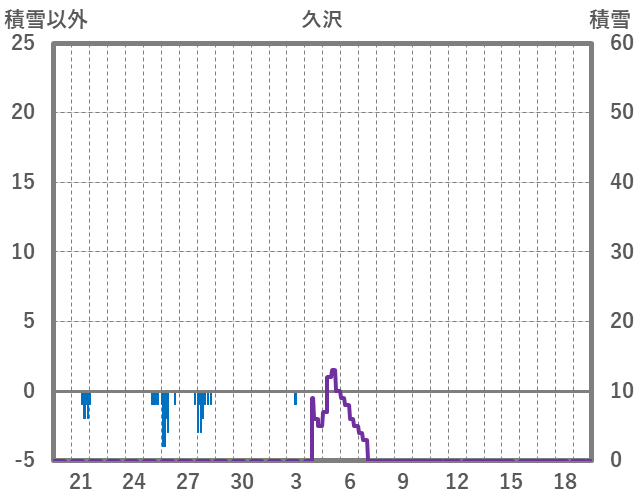Image resolution: width=636 pixels, height=501 pixels.
Task: Click the date label 24 on the x-axis
Action: point(134,481)
